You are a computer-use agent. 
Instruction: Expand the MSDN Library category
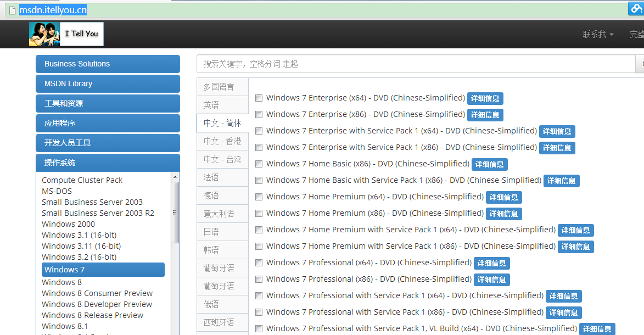click(x=108, y=83)
